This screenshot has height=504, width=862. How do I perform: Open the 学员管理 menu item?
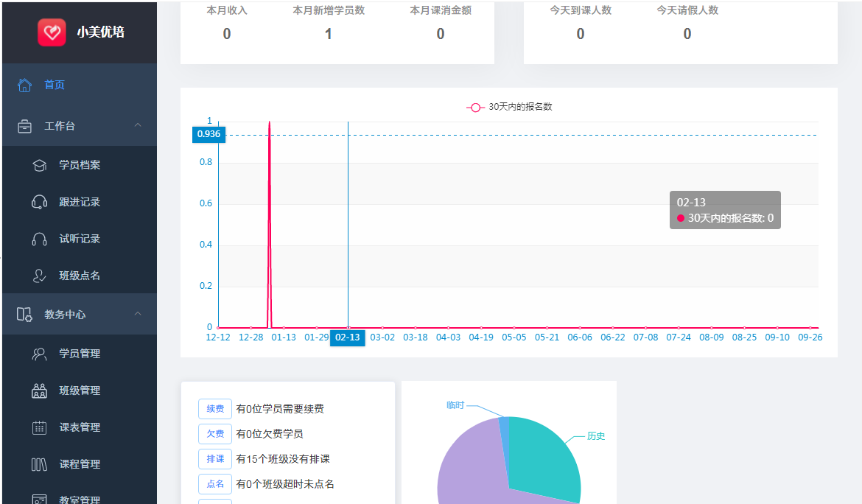80,354
